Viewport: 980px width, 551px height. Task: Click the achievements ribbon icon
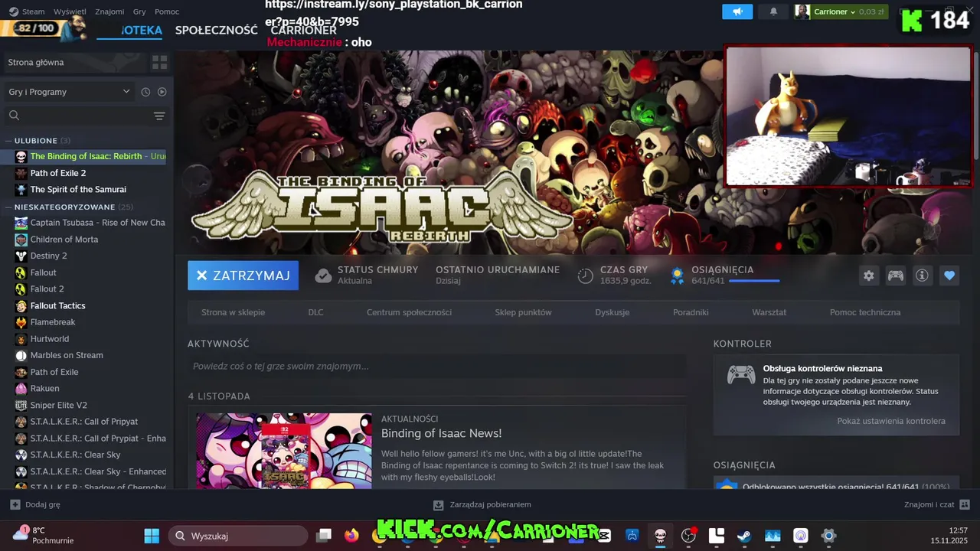pos(677,276)
